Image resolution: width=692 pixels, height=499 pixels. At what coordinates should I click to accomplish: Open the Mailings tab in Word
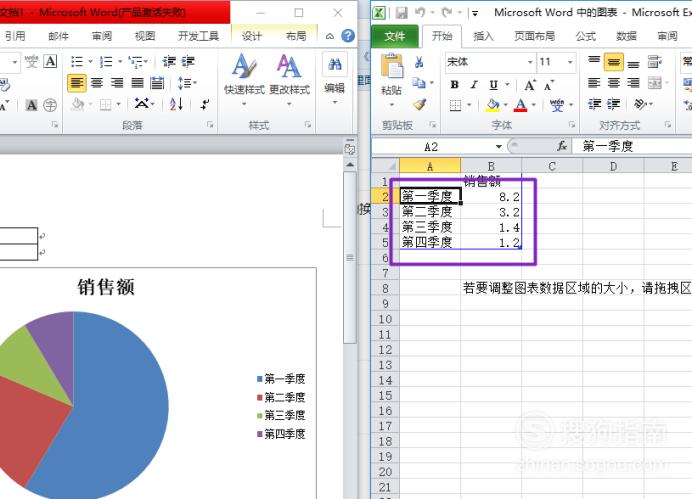59,36
